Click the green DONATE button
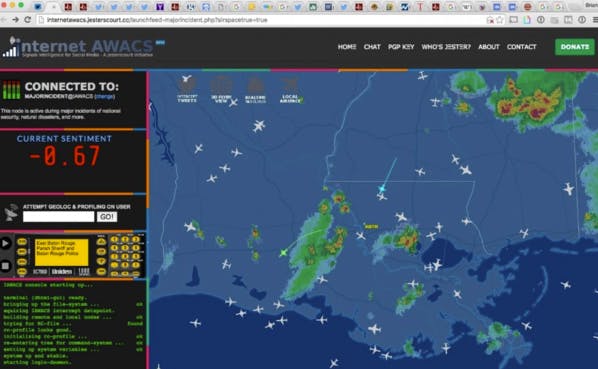The height and width of the screenshot is (369, 598). click(x=574, y=47)
